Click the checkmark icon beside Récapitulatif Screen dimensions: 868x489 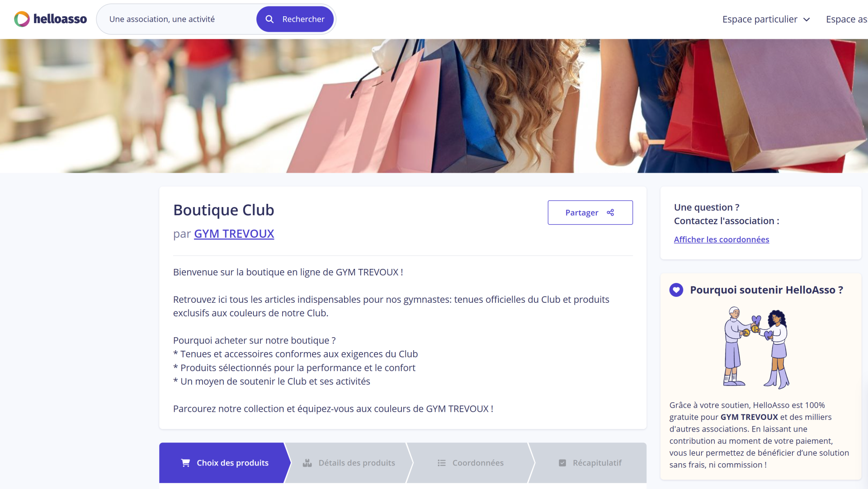[x=562, y=463]
